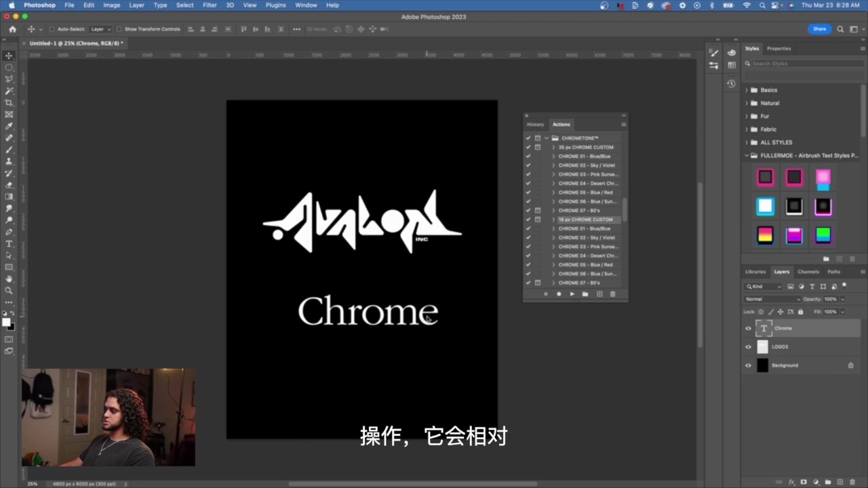
Task: Open the Opacity value dropdown arrow
Action: tap(842, 299)
